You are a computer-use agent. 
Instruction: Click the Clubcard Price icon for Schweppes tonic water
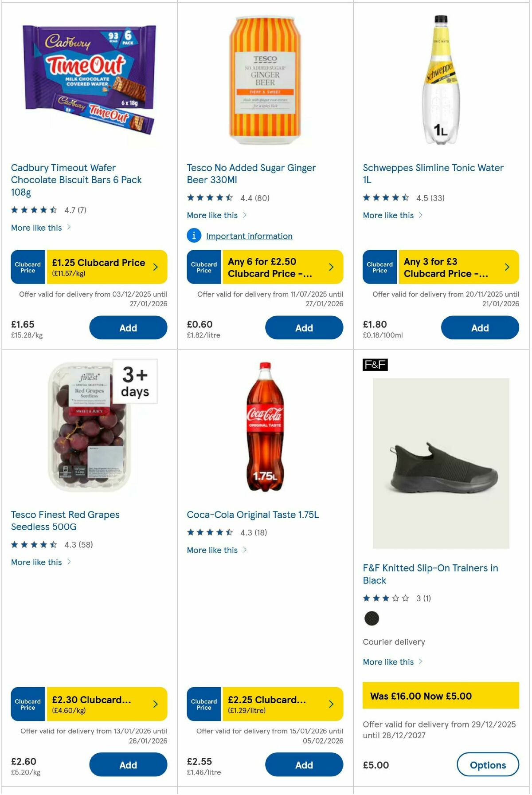pyautogui.click(x=380, y=267)
